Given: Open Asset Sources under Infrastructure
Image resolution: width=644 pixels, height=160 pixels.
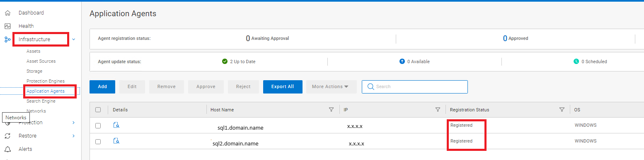Looking at the screenshot, I should click(x=41, y=61).
